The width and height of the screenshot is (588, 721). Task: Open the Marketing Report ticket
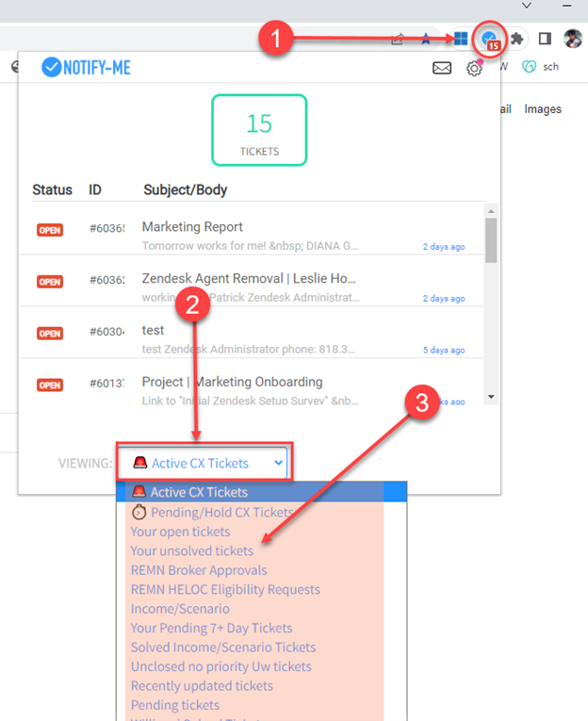[192, 227]
